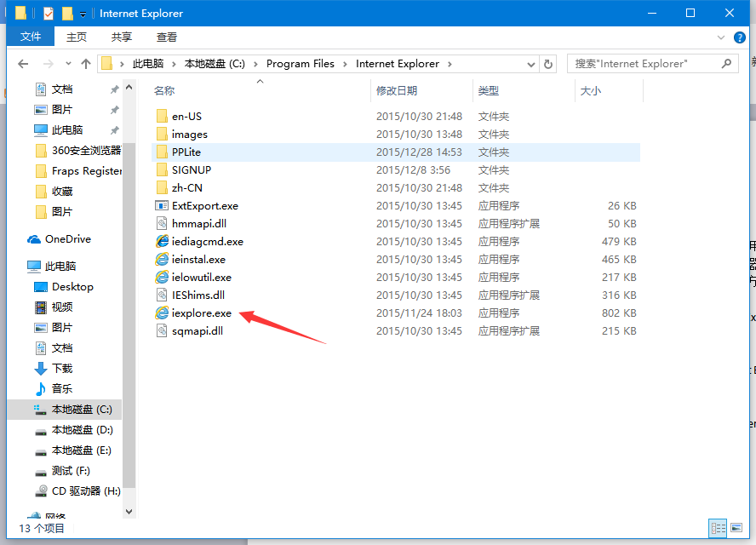This screenshot has width=756, height=545.
Task: Click 此电脑 in the address breadcrumb
Action: pyautogui.click(x=148, y=64)
